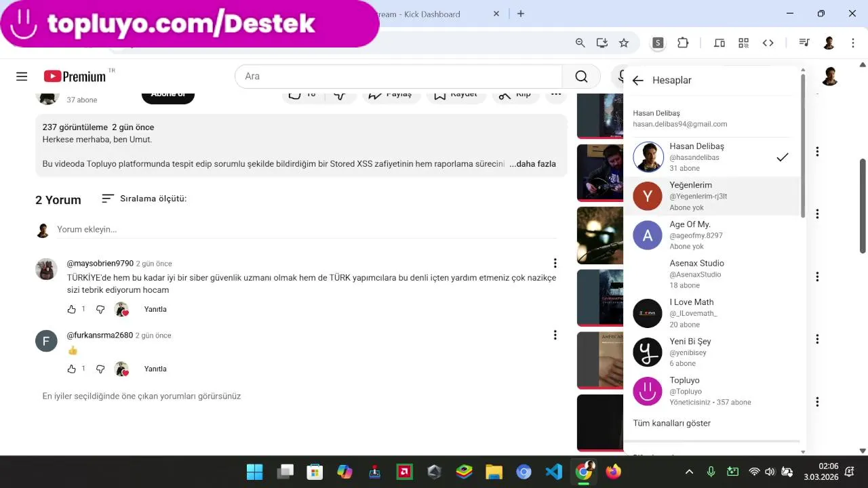Open three-dot menu on @maysobrien9790 comment
Viewport: 868px width, 488px height.
pos(555,263)
